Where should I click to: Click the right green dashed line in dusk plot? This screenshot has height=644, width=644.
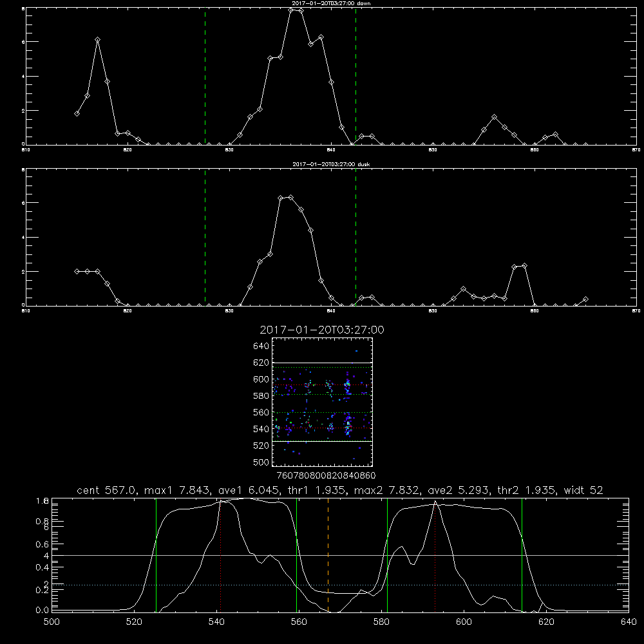(x=355, y=237)
